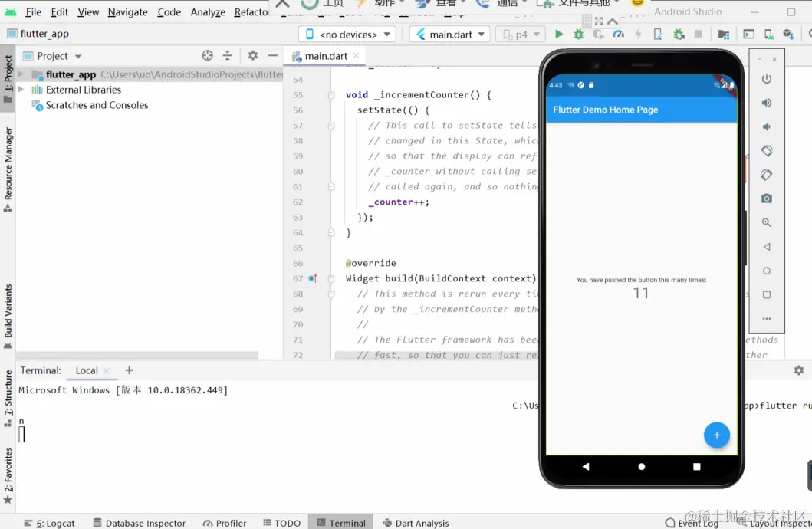Click emulator sidebar Overview square icon
Screen dimensions: 812x529
click(x=767, y=294)
